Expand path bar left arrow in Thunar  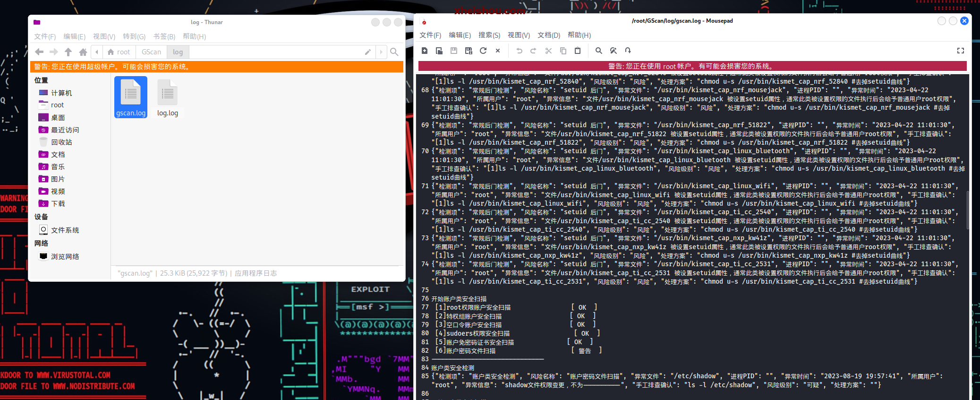(97, 52)
